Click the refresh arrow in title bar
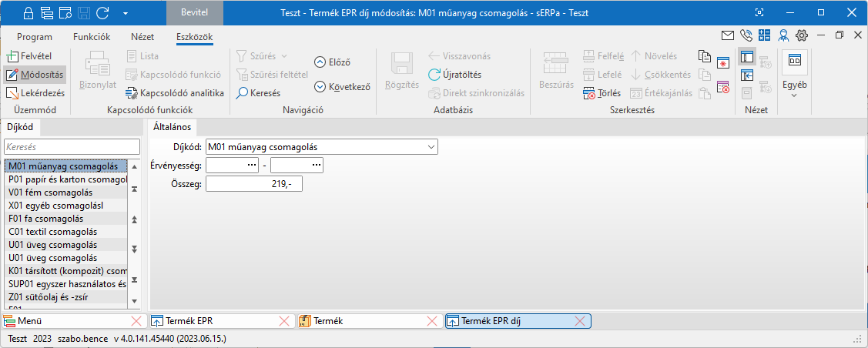The height and width of the screenshot is (348, 868). (102, 12)
